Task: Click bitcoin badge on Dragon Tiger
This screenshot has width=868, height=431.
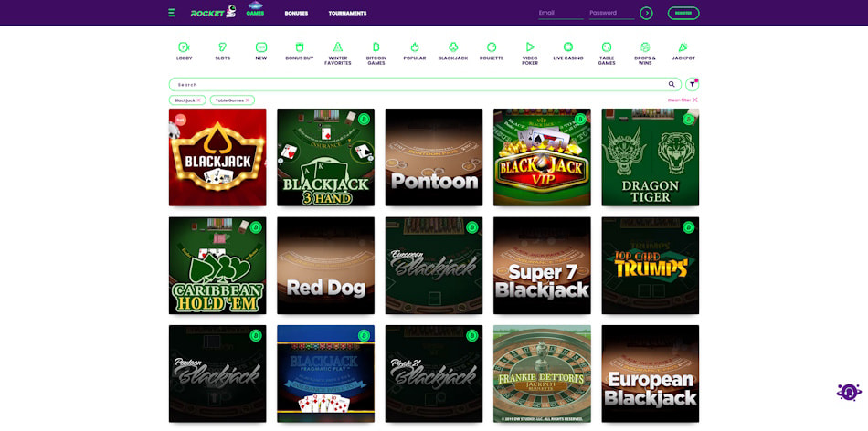Action: [689, 119]
